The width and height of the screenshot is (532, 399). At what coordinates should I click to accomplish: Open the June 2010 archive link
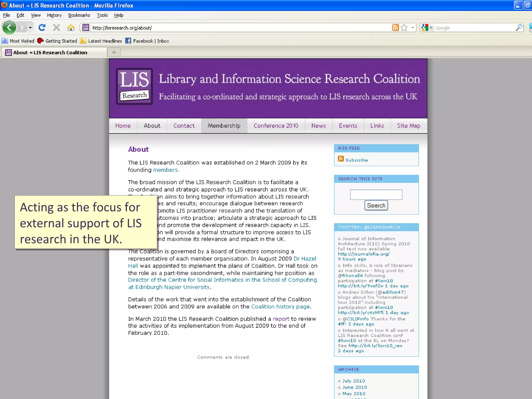[355, 387]
